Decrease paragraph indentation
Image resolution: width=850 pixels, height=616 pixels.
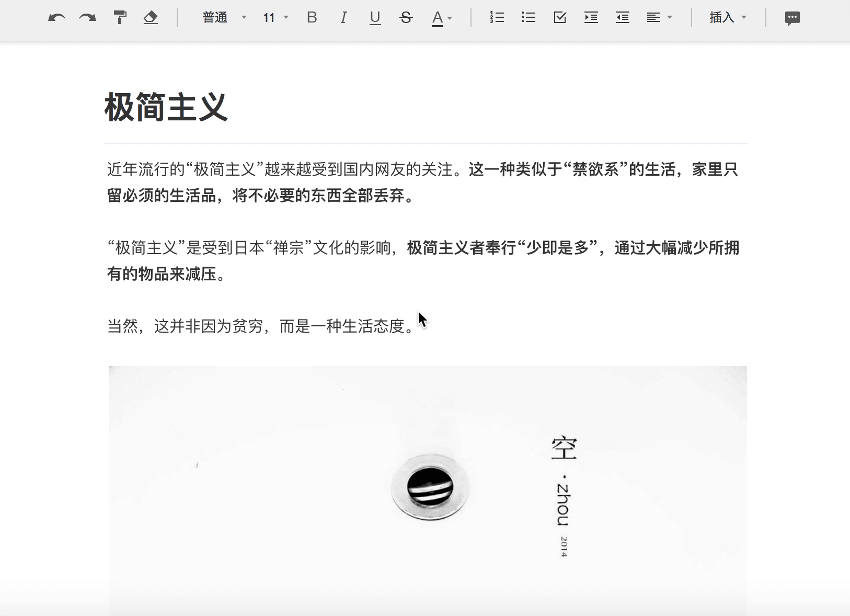pyautogui.click(x=623, y=17)
